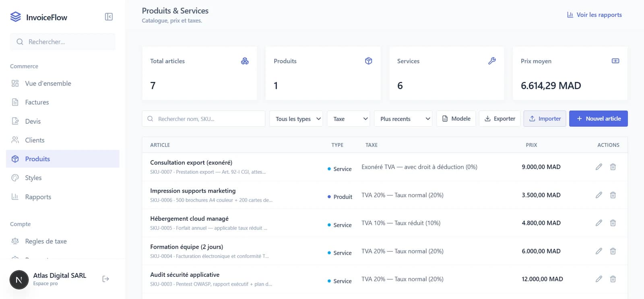Screen dimensions: 644x299
Task: Open Rapports in sidebar
Action: click(x=63, y=197)
